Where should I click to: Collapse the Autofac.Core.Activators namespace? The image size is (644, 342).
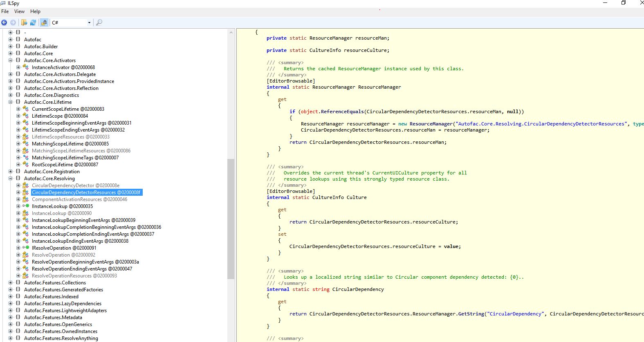pyautogui.click(x=11, y=60)
